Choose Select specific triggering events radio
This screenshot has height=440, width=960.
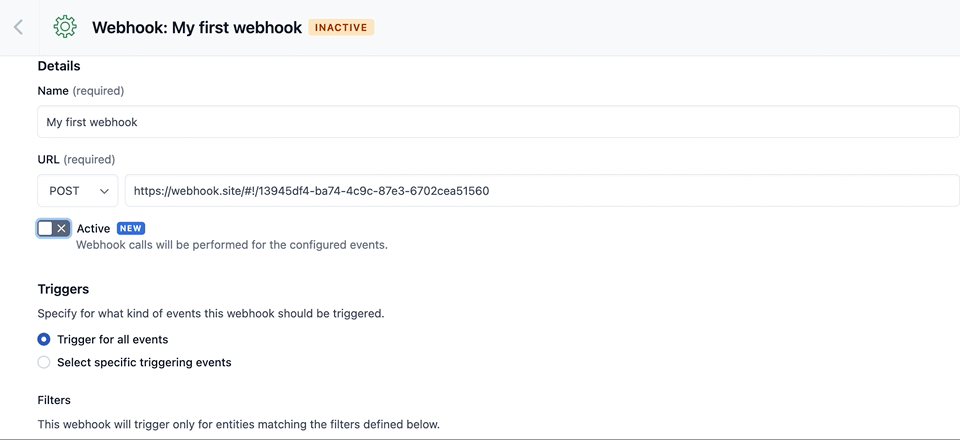(43, 362)
